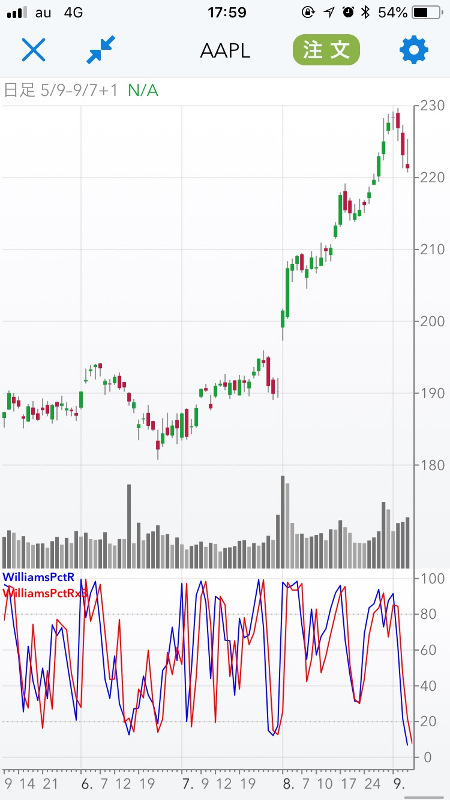Open chart settings with the gear icon
Image resolution: width=450 pixels, height=800 pixels.
[414, 49]
